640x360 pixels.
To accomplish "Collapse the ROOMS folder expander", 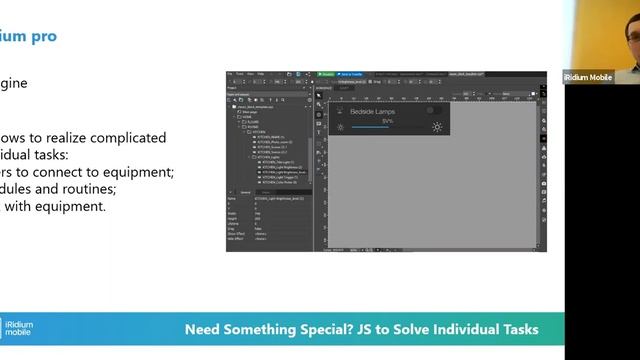I will (240, 127).
